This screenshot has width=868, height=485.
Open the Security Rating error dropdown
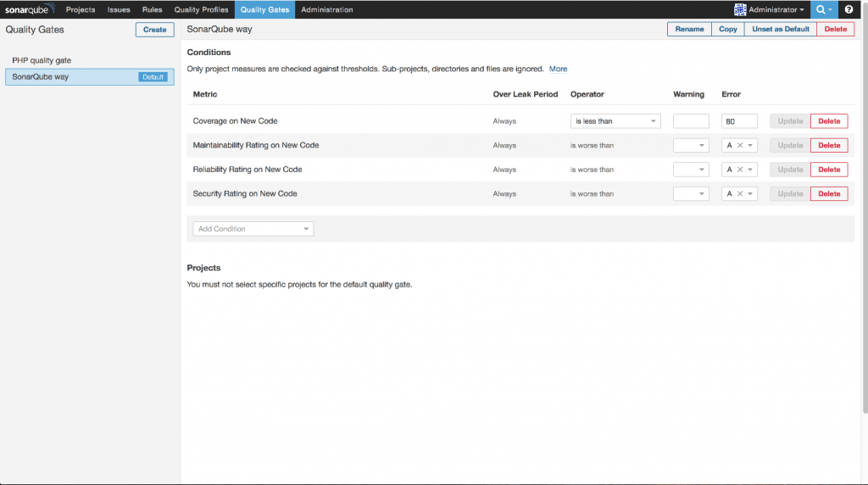click(x=750, y=194)
